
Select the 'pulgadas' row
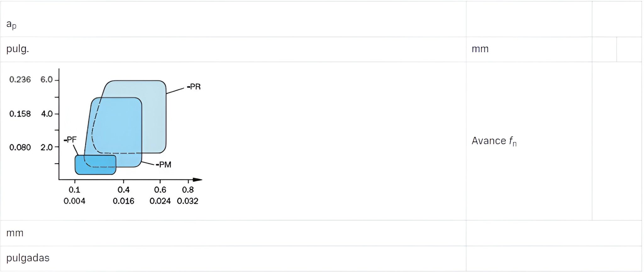[x=28, y=258]
